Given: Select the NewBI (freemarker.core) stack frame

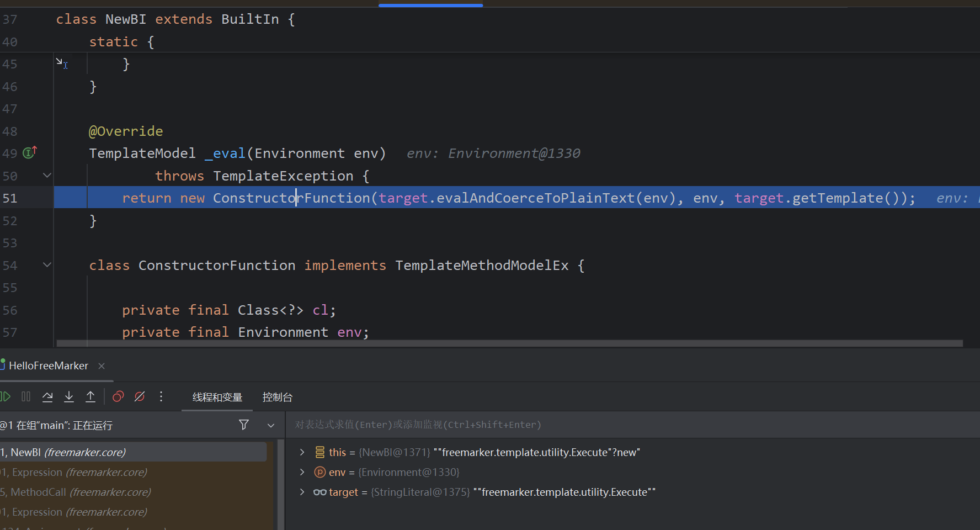Looking at the screenshot, I should click(133, 452).
